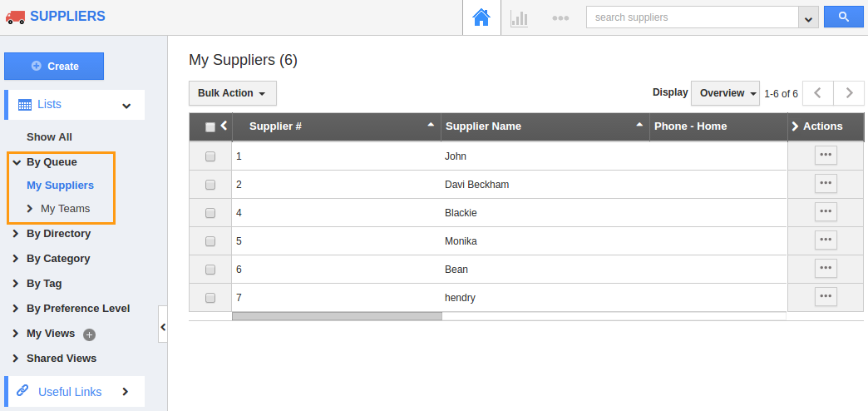Image resolution: width=868 pixels, height=411 pixels.
Task: Click the Show All link
Action: pos(49,136)
